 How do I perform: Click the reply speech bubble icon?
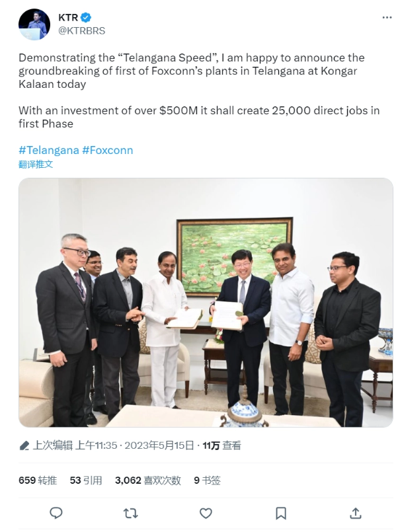tap(56, 513)
